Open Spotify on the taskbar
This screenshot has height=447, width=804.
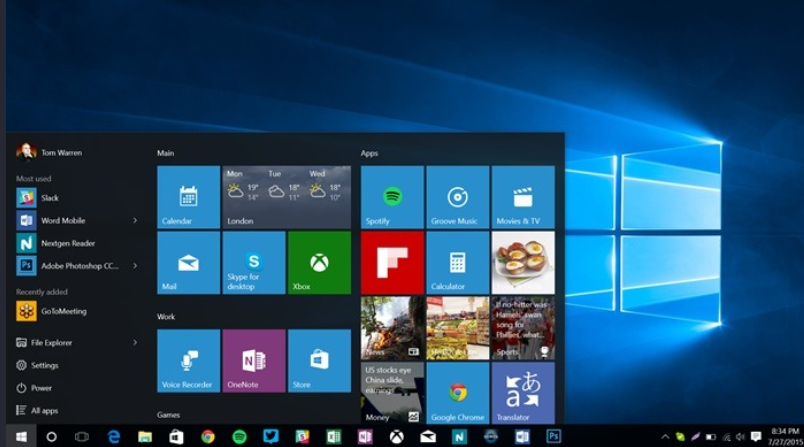pyautogui.click(x=239, y=437)
